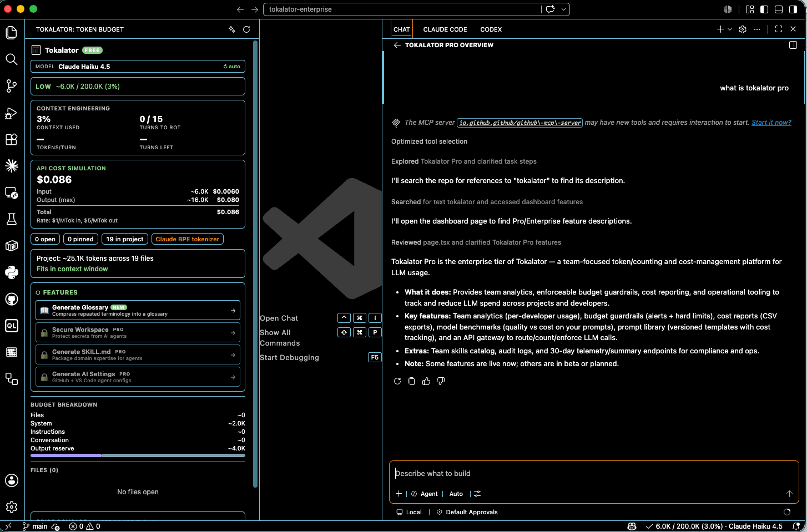Retry the chat response with redo icon
Image resolution: width=807 pixels, height=532 pixels.
point(397,381)
